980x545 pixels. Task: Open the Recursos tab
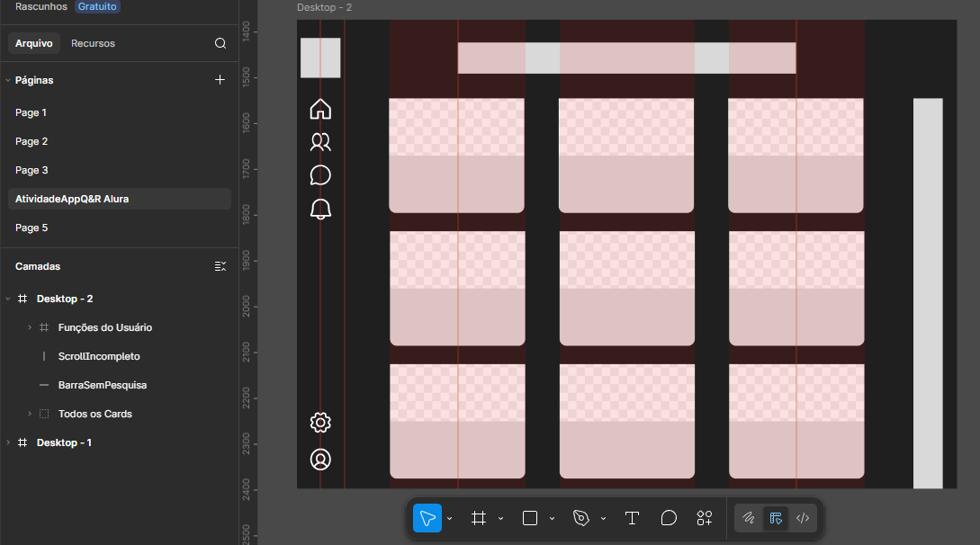[x=93, y=43]
